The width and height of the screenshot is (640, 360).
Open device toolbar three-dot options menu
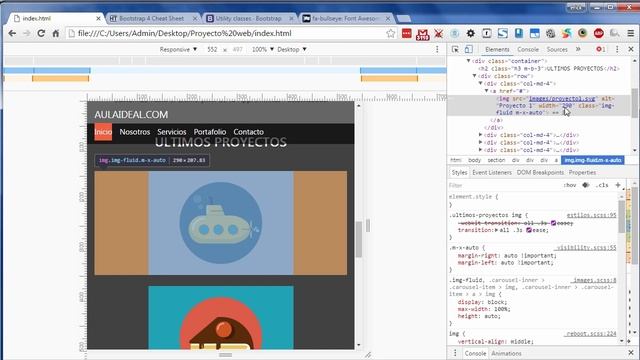click(437, 49)
